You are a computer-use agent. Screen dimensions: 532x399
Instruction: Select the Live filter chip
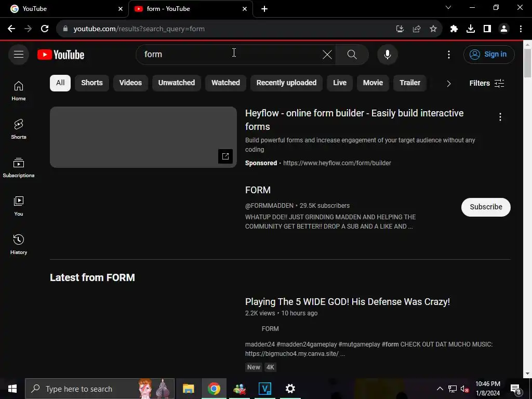(340, 83)
